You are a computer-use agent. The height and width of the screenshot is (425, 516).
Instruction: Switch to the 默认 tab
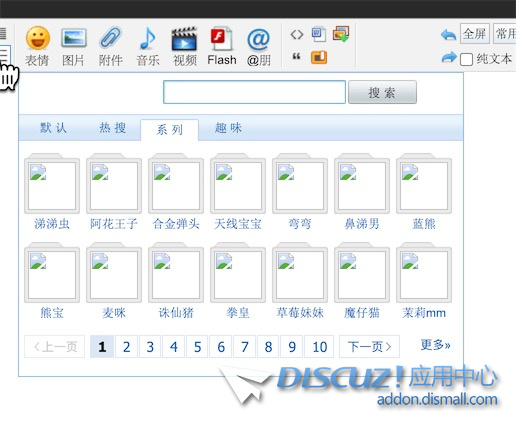click(x=53, y=128)
